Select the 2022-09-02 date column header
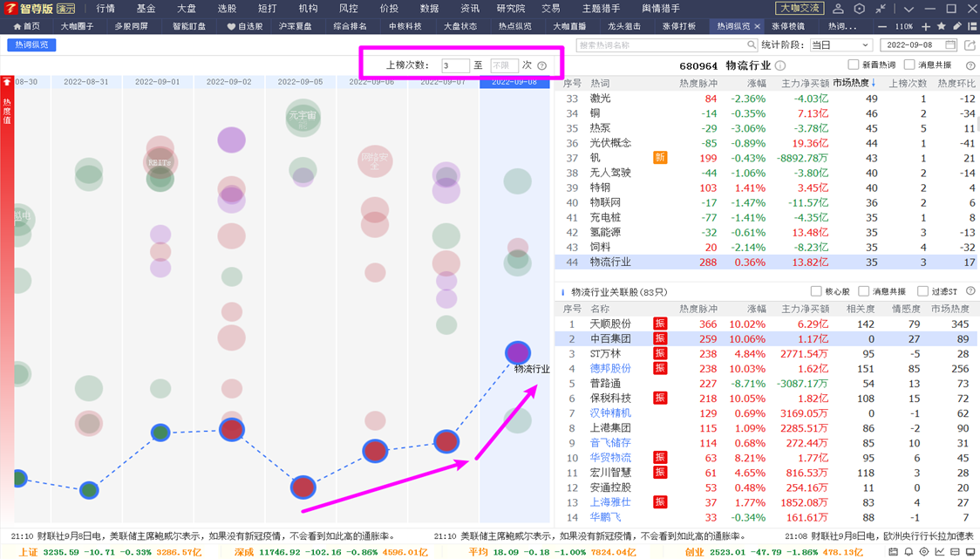Screen dimensions: 980x559 (229, 82)
